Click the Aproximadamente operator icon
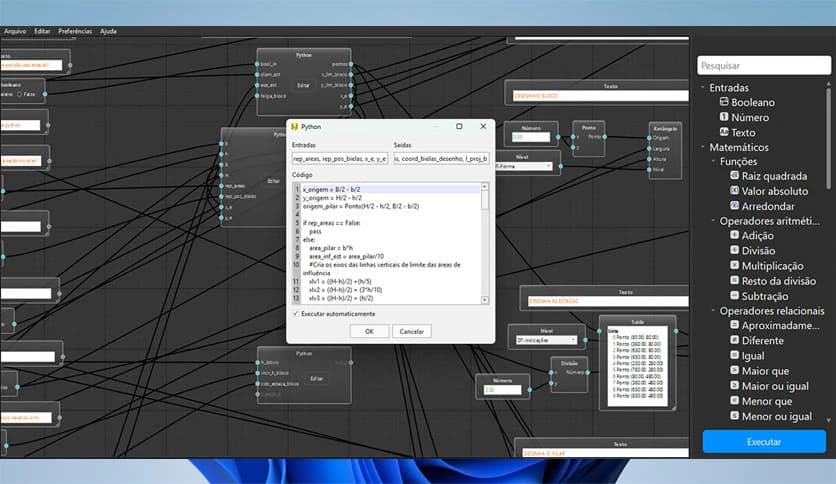The image size is (836, 484). (x=734, y=324)
